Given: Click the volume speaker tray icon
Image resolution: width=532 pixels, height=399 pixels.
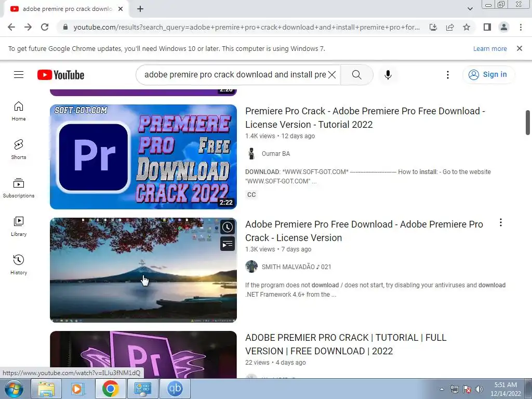Looking at the screenshot, I should pyautogui.click(x=479, y=389).
